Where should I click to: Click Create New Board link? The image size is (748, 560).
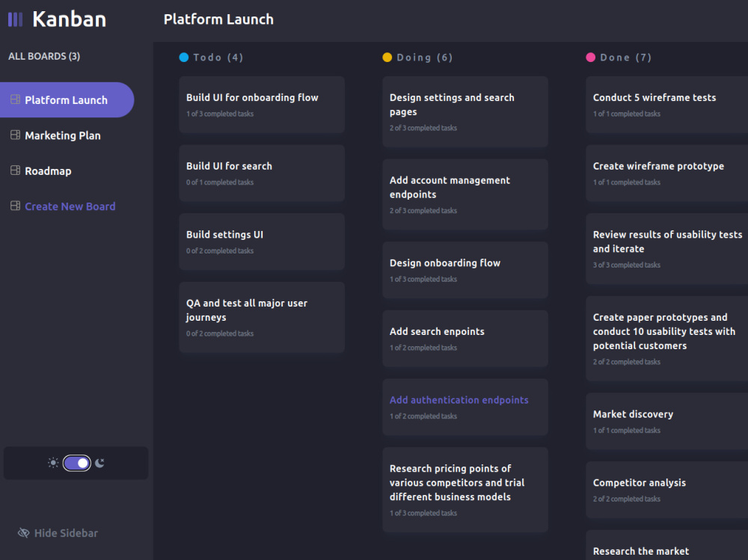70,206
